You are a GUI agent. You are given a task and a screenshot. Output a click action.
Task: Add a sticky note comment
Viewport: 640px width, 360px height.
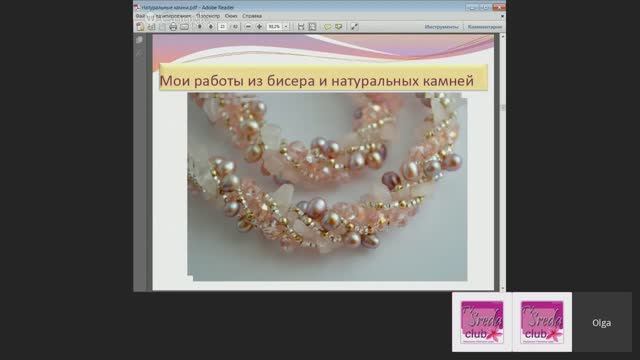click(x=327, y=27)
